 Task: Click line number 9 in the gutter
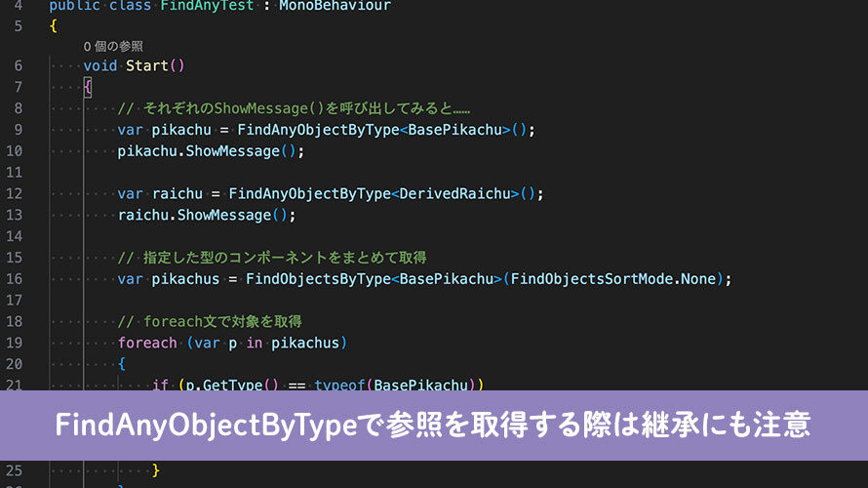[19, 130]
